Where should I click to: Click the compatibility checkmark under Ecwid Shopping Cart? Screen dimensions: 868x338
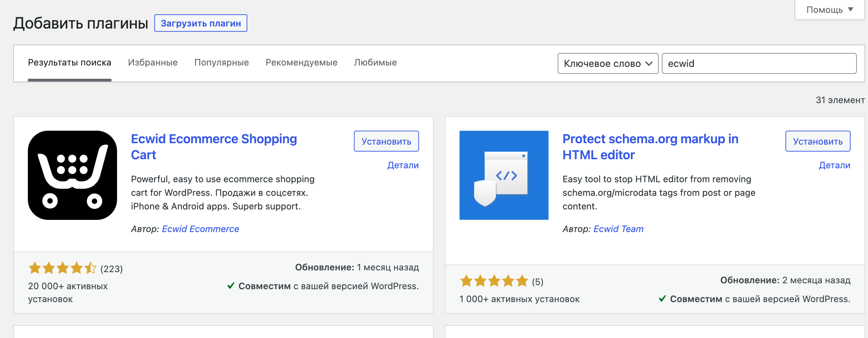pyautogui.click(x=231, y=286)
